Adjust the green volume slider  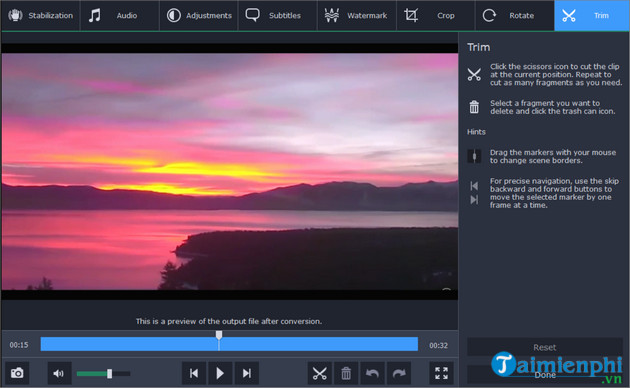(x=103, y=374)
